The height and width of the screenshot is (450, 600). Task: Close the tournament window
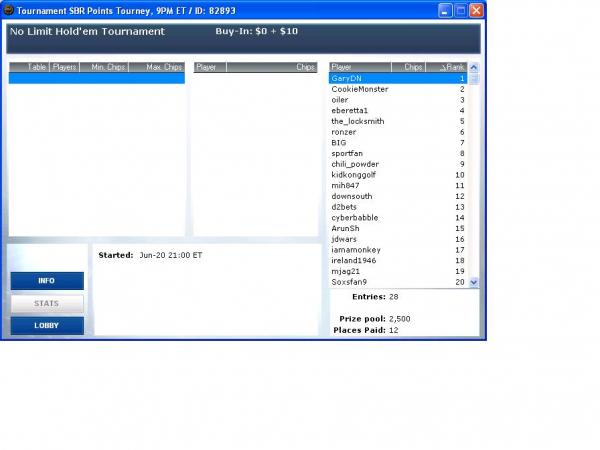tap(477, 10)
